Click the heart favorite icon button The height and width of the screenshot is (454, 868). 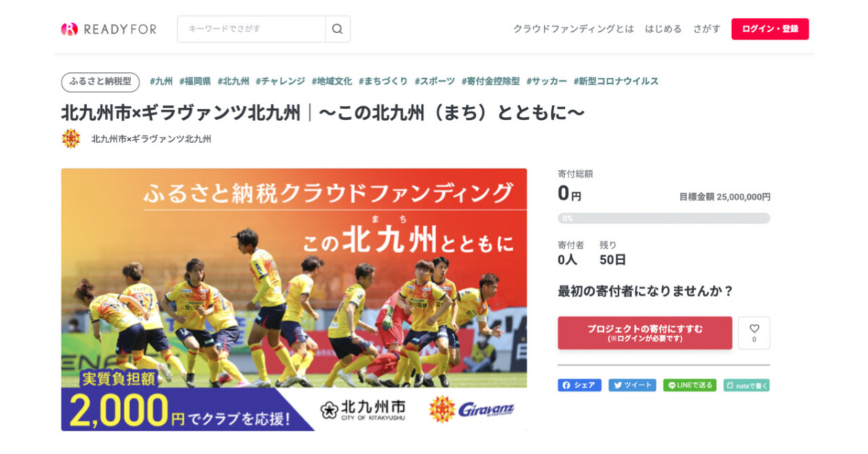coord(754,333)
